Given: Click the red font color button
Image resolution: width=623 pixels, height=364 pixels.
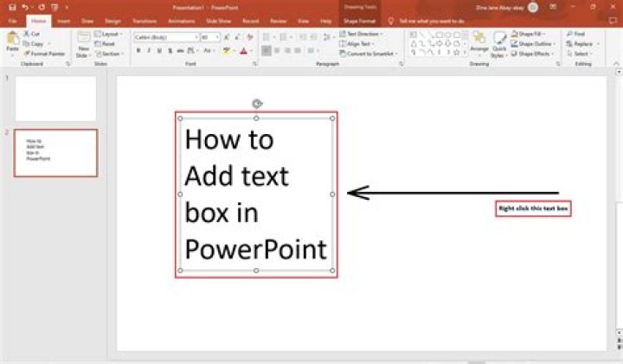Looking at the screenshot, I should tap(242, 51).
